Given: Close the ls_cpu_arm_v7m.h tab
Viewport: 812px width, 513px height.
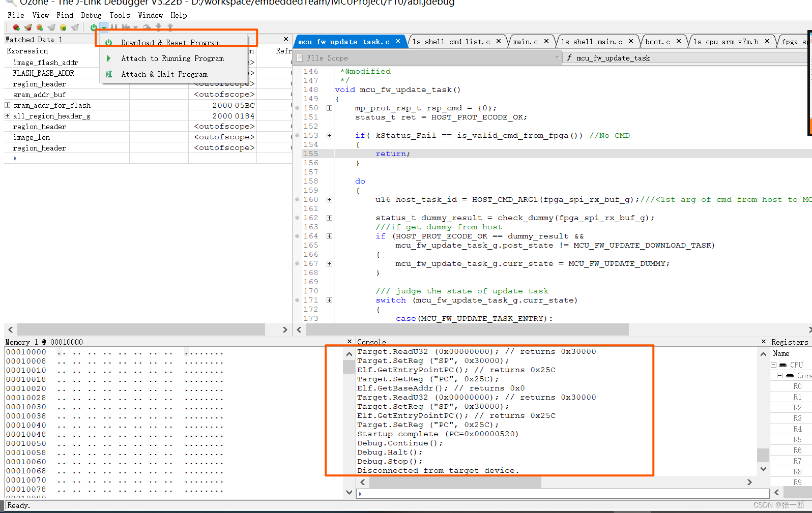Looking at the screenshot, I should pyautogui.click(x=767, y=41).
